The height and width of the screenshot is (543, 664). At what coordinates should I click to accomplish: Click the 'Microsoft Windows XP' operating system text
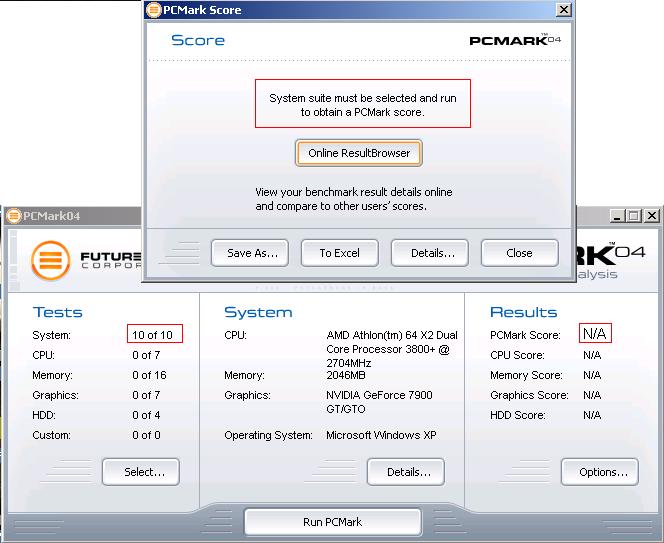tap(381, 435)
